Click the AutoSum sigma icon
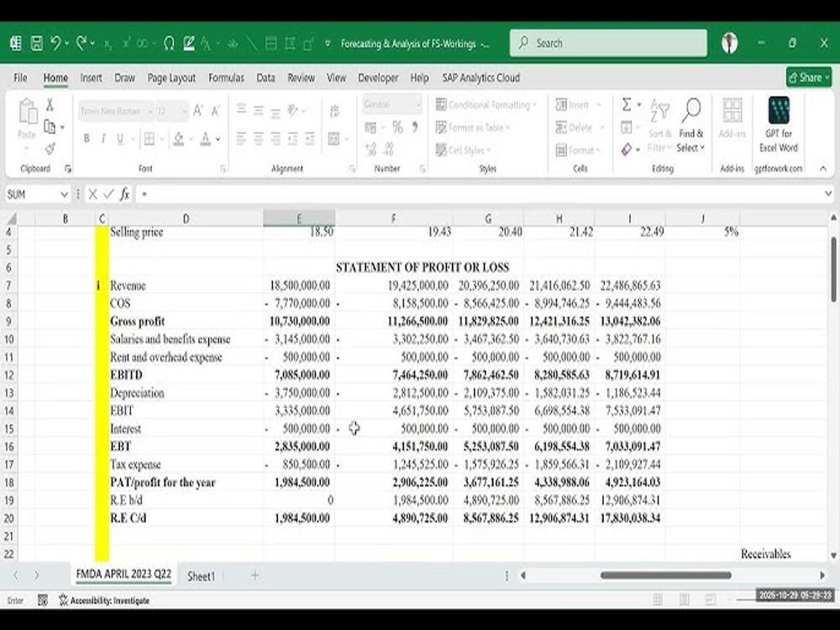Screen dimensions: 840x630 coord(627,104)
